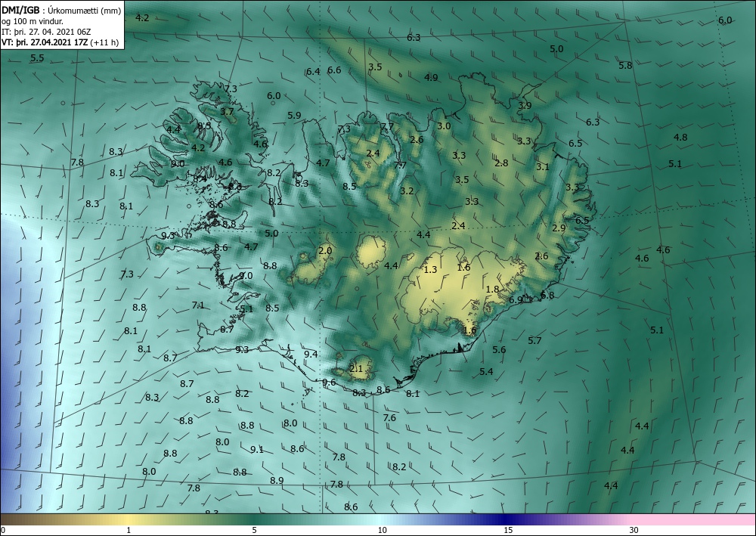Image resolution: width=756 pixels, height=536 pixels.
Task: Click the yellow section of the color bar
Action: tap(129, 519)
